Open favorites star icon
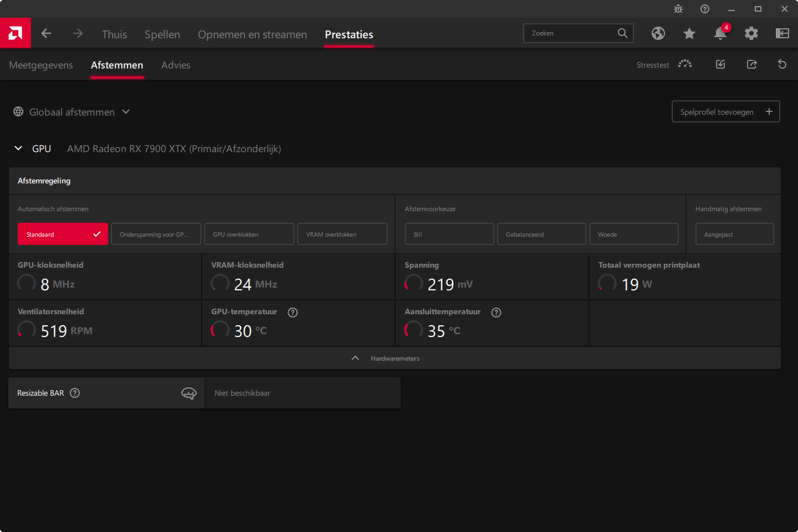Screen dimensions: 798x532 (689, 33)
